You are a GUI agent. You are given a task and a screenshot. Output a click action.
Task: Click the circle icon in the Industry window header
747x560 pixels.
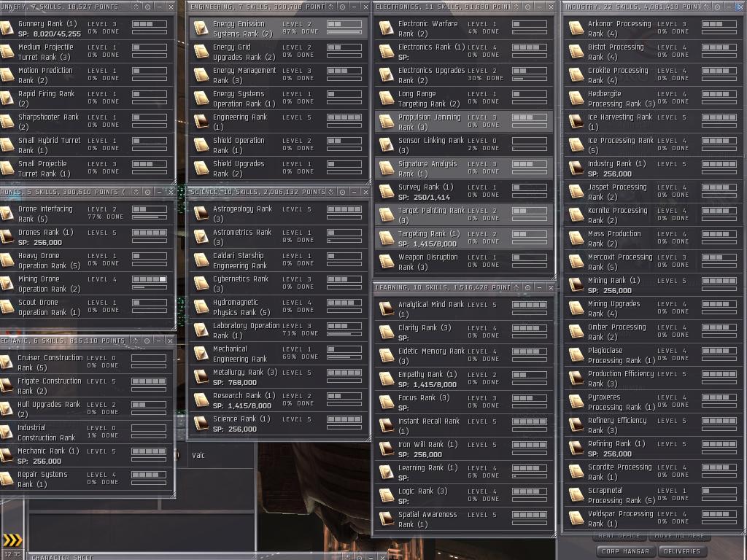(x=718, y=7)
